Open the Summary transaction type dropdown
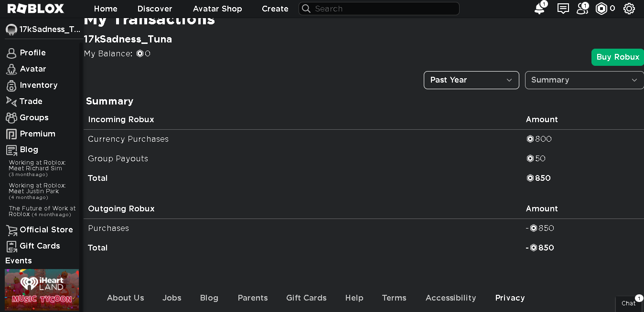 point(584,80)
